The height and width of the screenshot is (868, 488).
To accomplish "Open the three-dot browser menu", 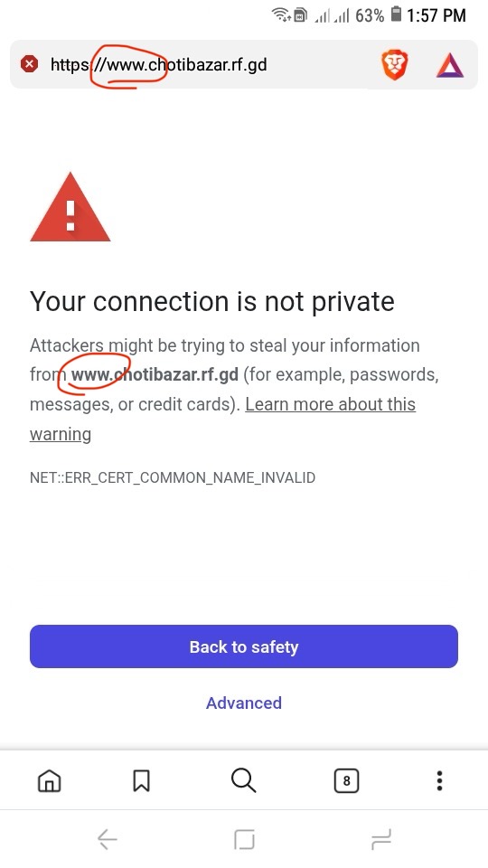I will click(439, 780).
